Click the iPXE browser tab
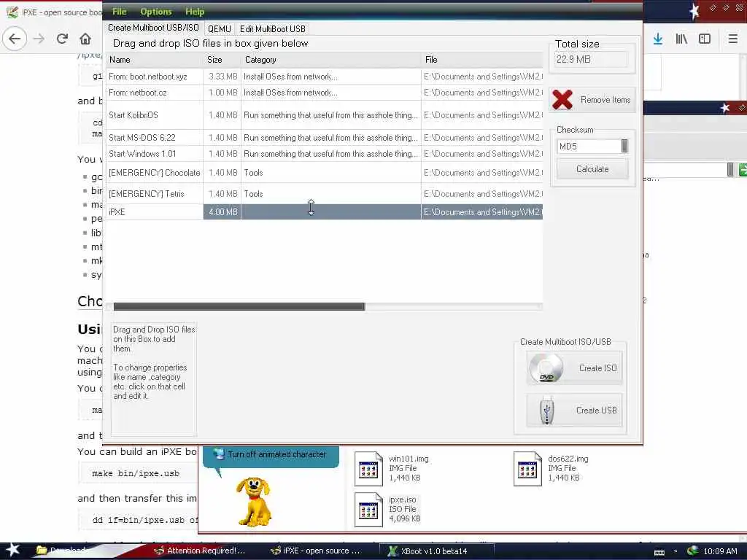 pyautogui.click(x=53, y=12)
